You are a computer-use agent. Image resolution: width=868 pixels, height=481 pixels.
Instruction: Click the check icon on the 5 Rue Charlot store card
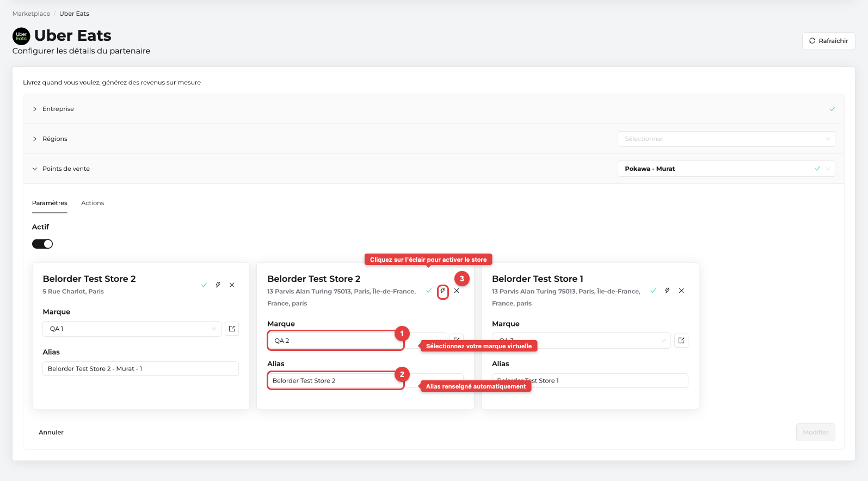(x=204, y=285)
